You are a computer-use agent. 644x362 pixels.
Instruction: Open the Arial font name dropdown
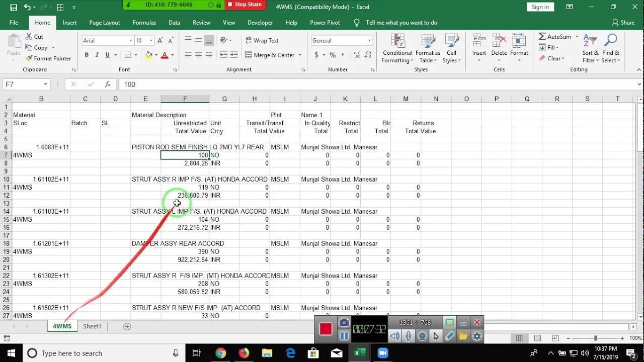(130, 40)
